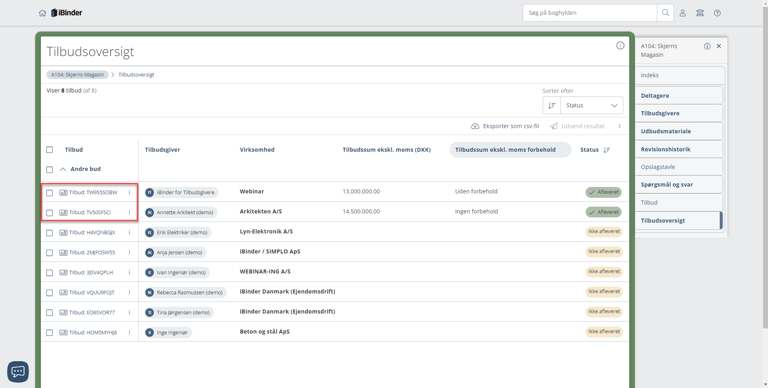Image resolution: width=768 pixels, height=388 pixels.
Task: Click the Status column sort icon
Action: click(x=606, y=150)
